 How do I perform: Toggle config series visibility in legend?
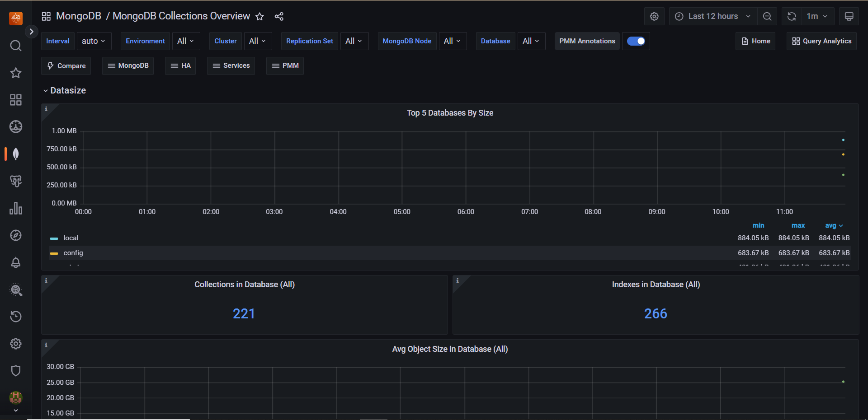(x=73, y=253)
